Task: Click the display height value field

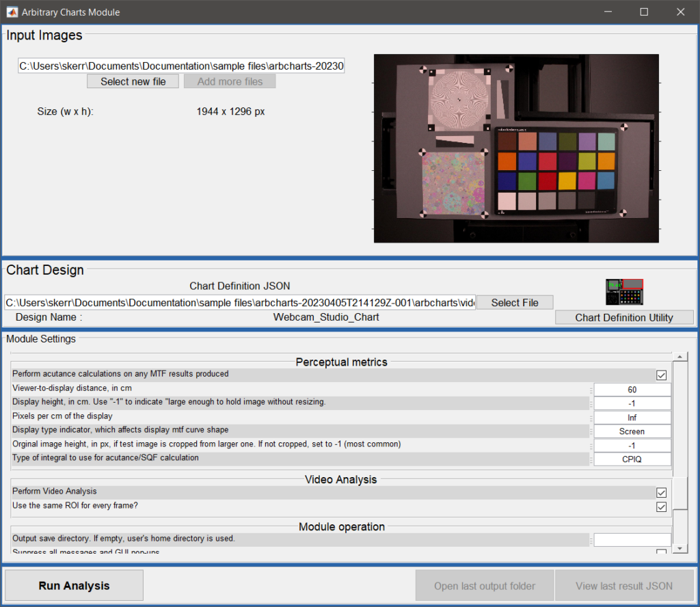Action: tap(632, 403)
